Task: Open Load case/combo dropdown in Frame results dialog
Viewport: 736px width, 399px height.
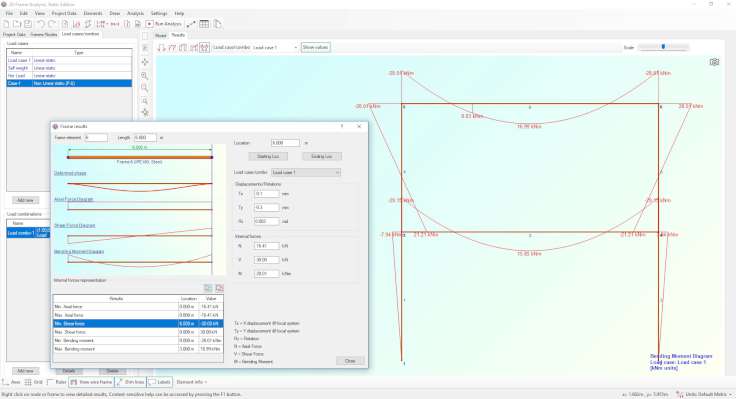Action: [x=306, y=172]
